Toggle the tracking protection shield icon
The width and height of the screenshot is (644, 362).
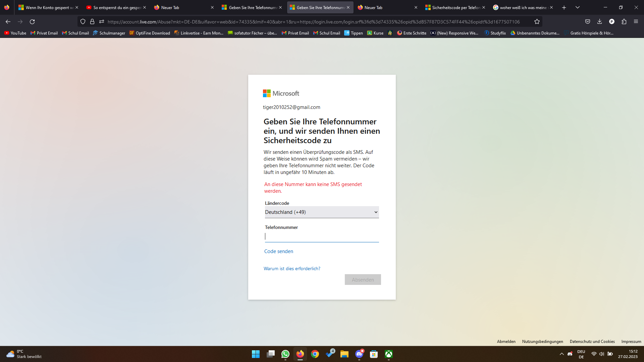pyautogui.click(x=83, y=21)
